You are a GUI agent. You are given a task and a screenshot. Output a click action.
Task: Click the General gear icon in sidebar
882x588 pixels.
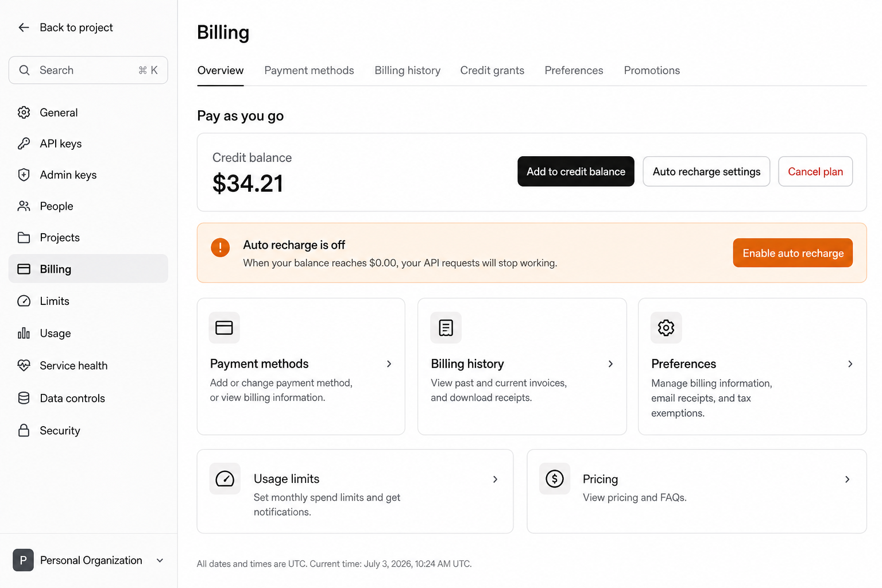tap(24, 113)
